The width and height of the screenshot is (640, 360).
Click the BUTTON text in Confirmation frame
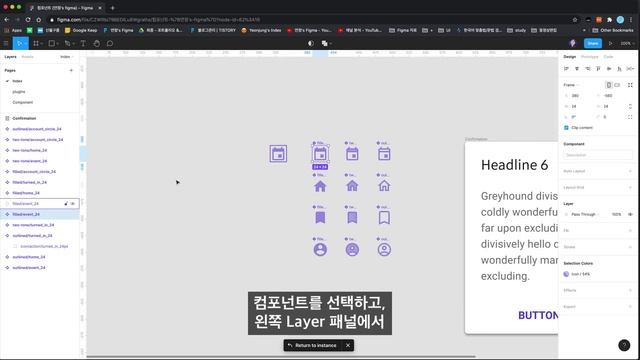coord(538,315)
